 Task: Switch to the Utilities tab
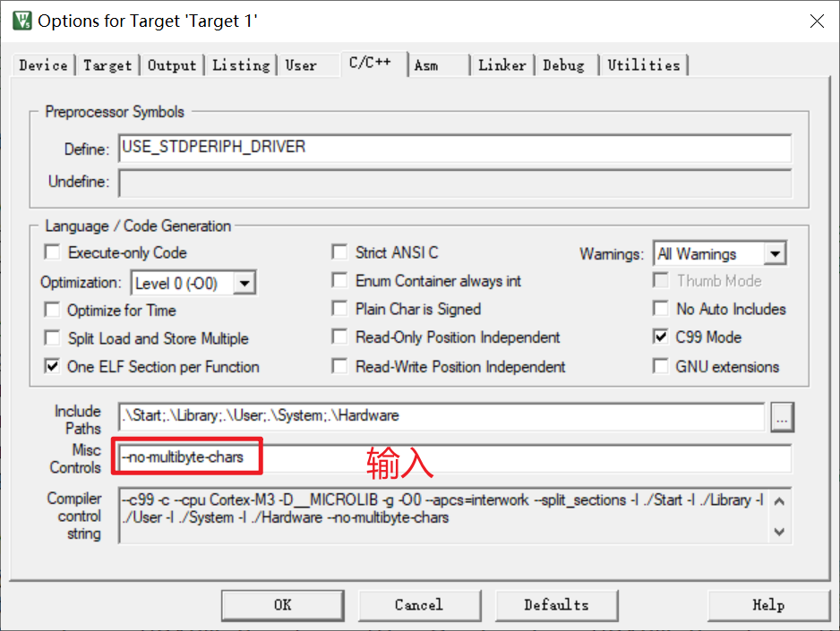[644, 65]
